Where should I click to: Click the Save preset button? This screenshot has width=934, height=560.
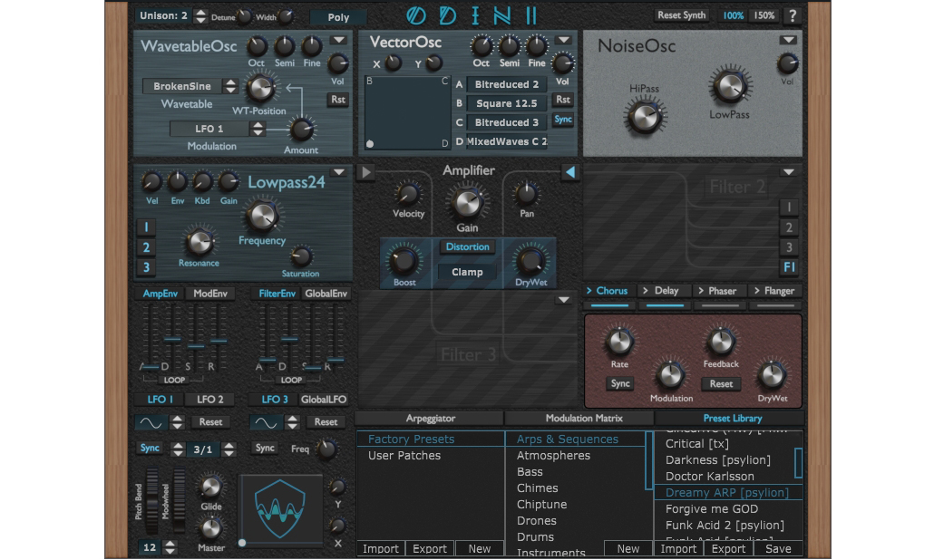point(778,549)
